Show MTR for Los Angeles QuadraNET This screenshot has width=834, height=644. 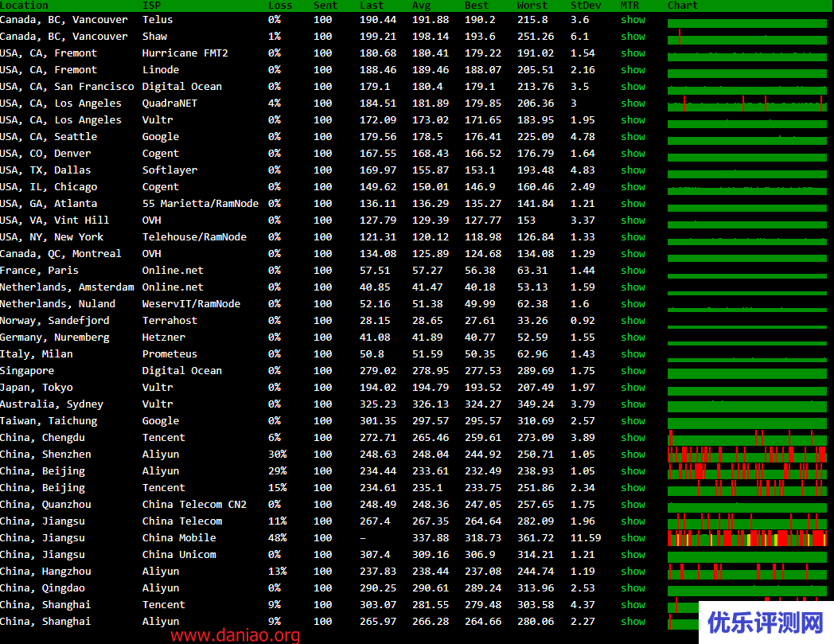[x=633, y=103]
